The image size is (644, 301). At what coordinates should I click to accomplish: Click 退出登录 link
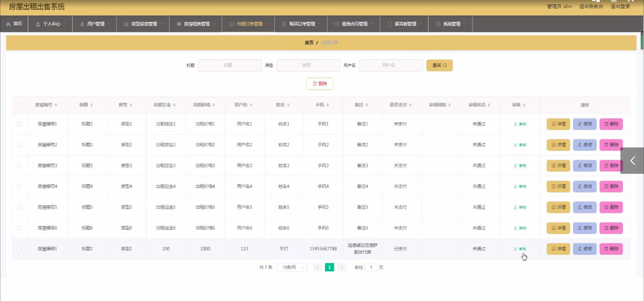tap(620, 7)
